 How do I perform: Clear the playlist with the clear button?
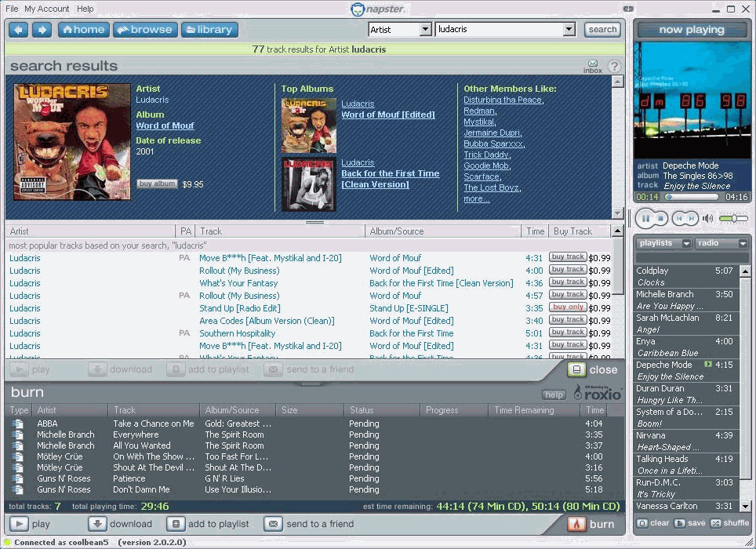tap(652, 523)
